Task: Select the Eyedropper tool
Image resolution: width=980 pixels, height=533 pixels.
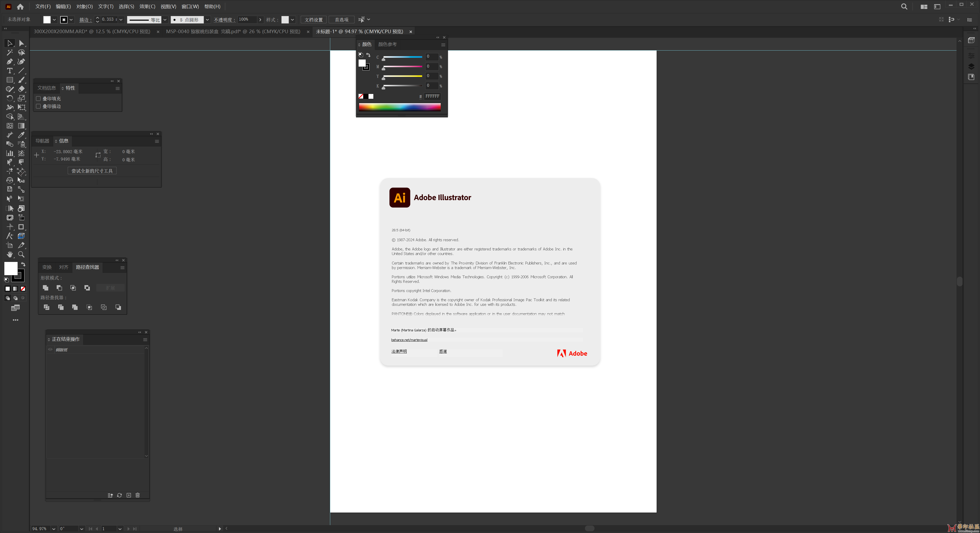Action: pyautogui.click(x=21, y=135)
